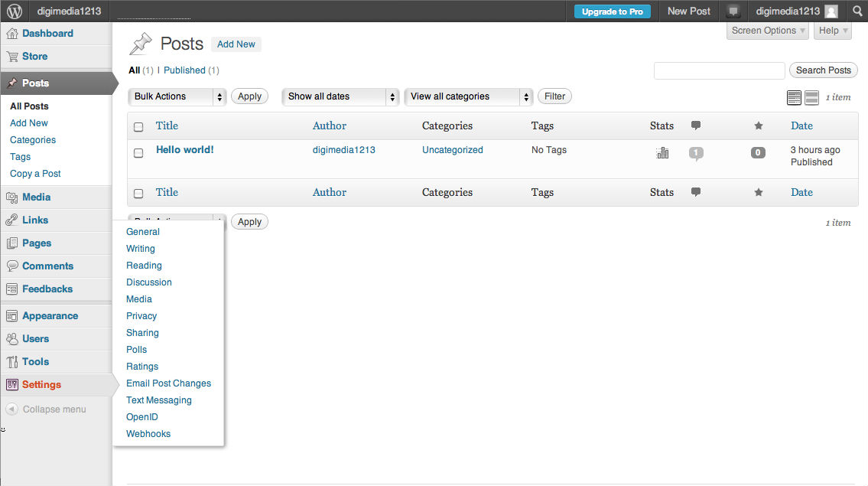Toggle select-all checkbox in bottom header row

click(138, 194)
